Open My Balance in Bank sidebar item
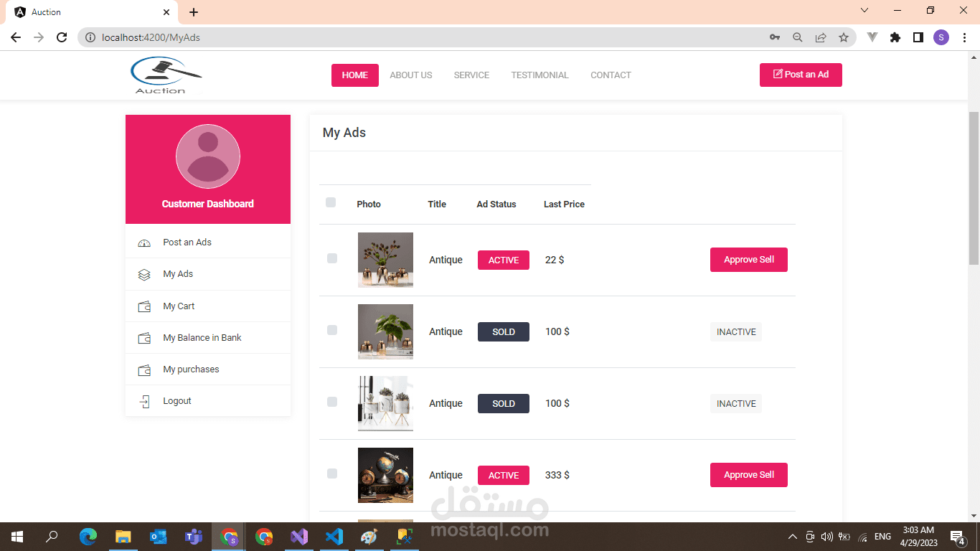The height and width of the screenshot is (551, 980). click(x=208, y=338)
